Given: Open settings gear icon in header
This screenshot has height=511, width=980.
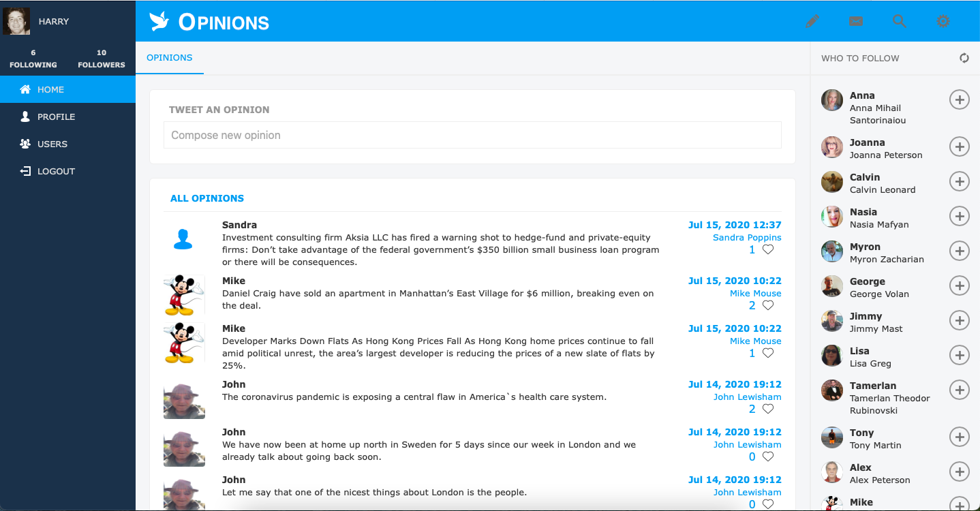Looking at the screenshot, I should click(943, 21).
